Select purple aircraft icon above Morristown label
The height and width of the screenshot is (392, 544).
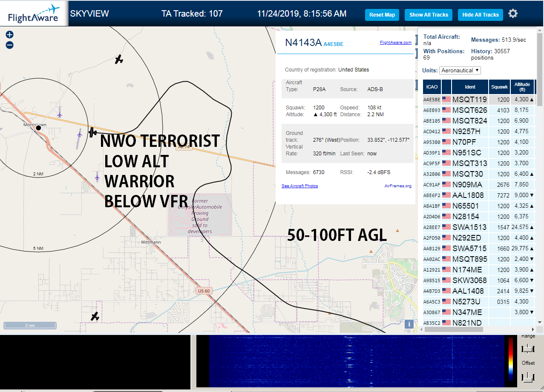(60, 114)
